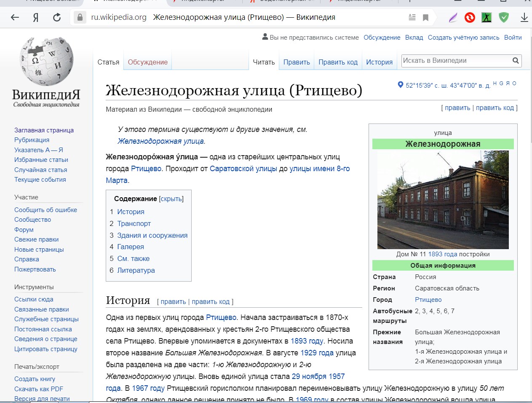Open the top personal Обсуждение link

coord(382,38)
